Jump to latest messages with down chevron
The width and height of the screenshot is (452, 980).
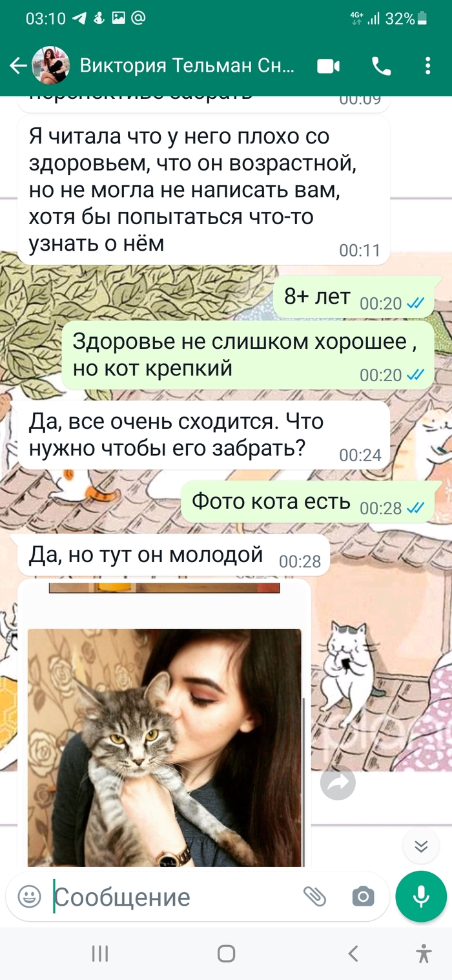421,846
